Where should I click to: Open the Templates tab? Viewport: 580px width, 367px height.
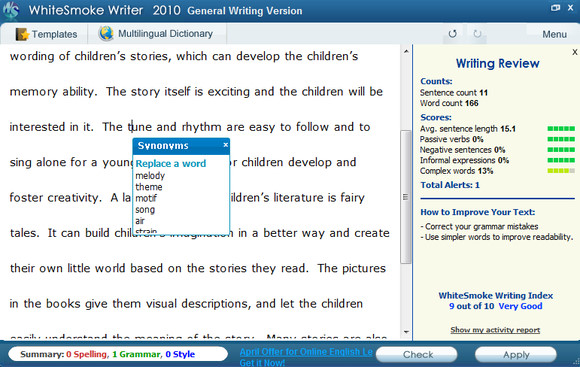pyautogui.click(x=45, y=34)
